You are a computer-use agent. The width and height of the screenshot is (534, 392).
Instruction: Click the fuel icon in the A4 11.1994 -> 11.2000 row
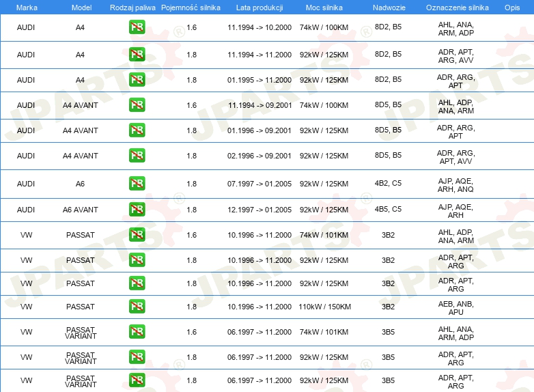click(137, 55)
